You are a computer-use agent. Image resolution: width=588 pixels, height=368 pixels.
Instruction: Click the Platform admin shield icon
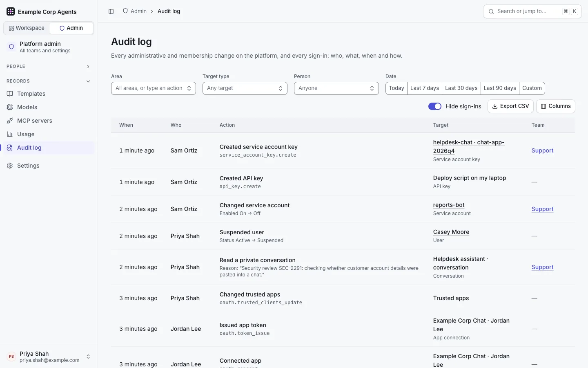pos(11,47)
